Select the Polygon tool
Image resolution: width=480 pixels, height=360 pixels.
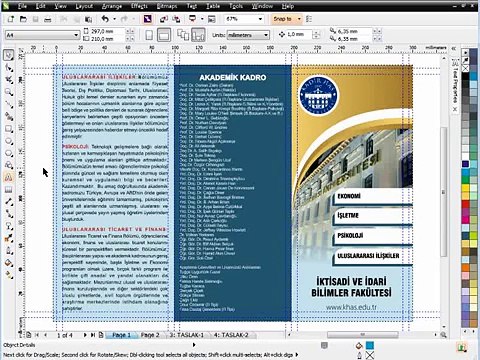pos(9,153)
